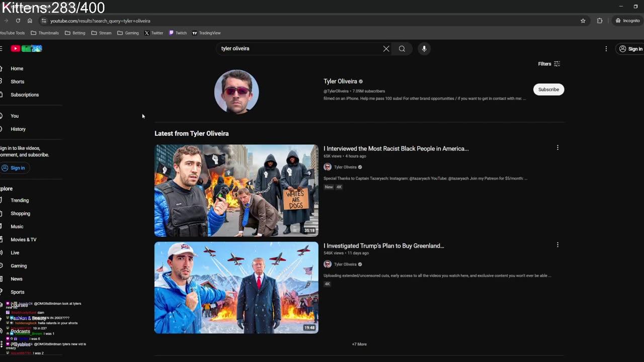Open the Stream bookmark folder

(101, 33)
